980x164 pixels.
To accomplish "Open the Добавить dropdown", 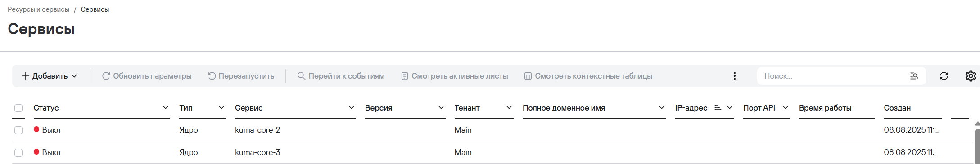I will (50, 76).
